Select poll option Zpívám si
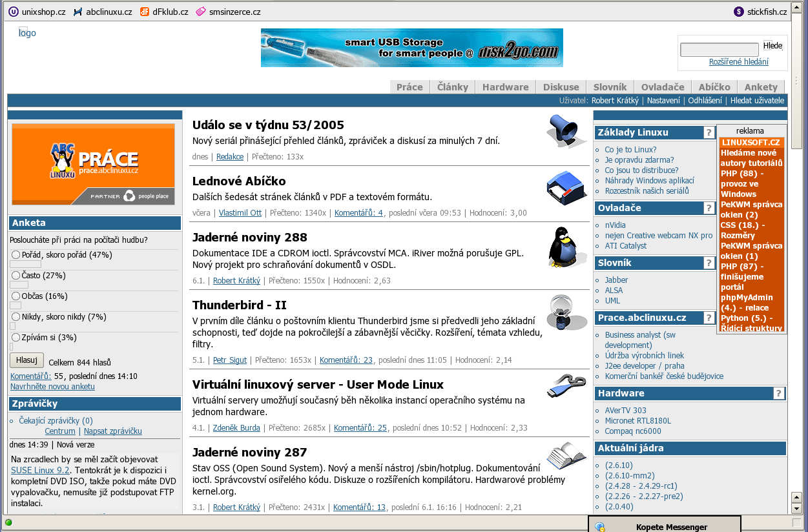The width and height of the screenshot is (808, 532). [x=16, y=338]
